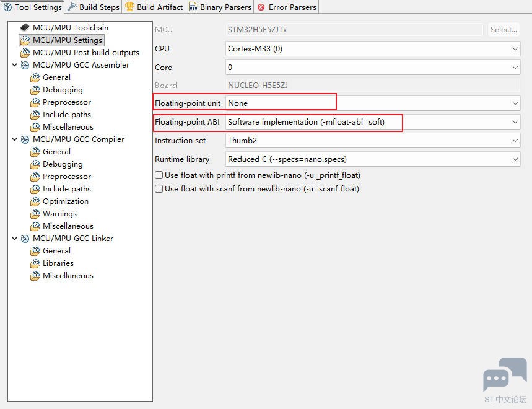Select Linker General tree item

click(56, 251)
